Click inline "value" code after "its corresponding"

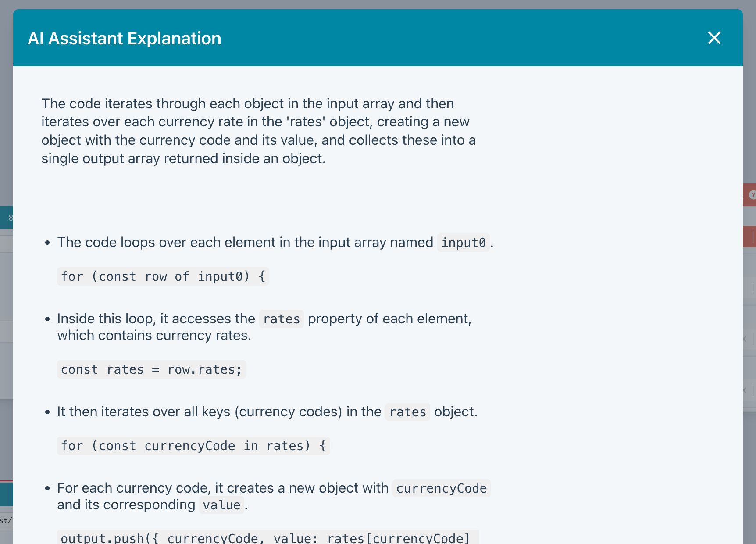[x=221, y=505]
